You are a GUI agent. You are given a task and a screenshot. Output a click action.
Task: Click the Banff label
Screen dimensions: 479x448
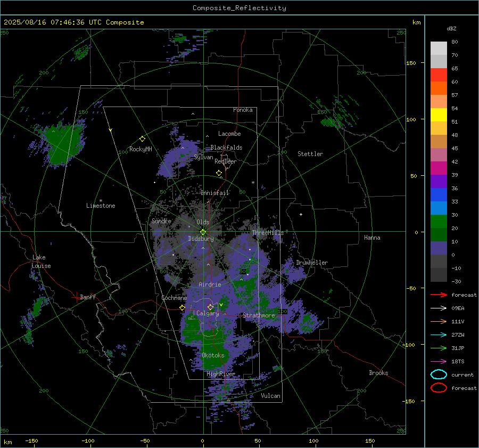88,297
